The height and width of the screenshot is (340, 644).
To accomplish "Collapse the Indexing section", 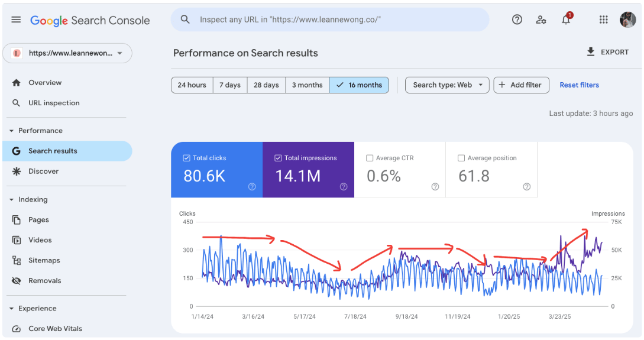I will pyautogui.click(x=11, y=200).
